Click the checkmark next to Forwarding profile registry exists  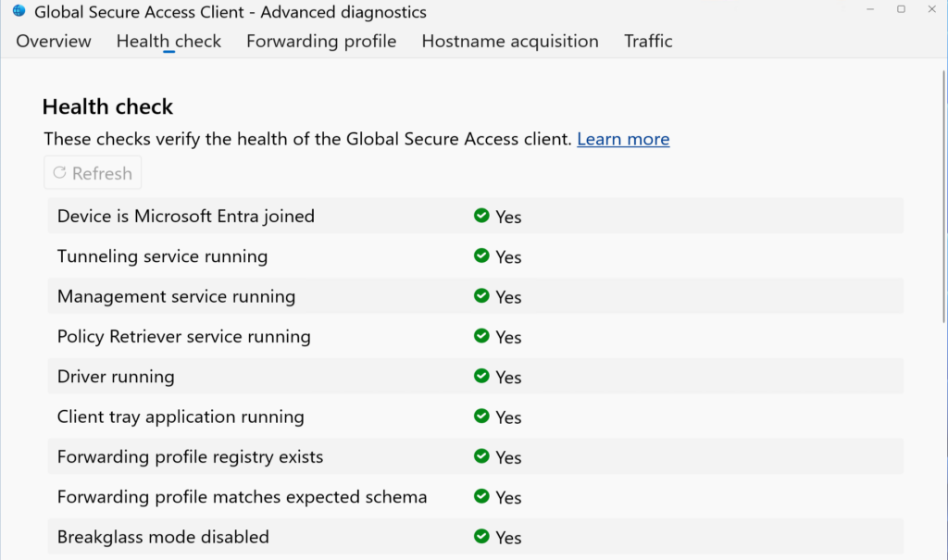481,457
